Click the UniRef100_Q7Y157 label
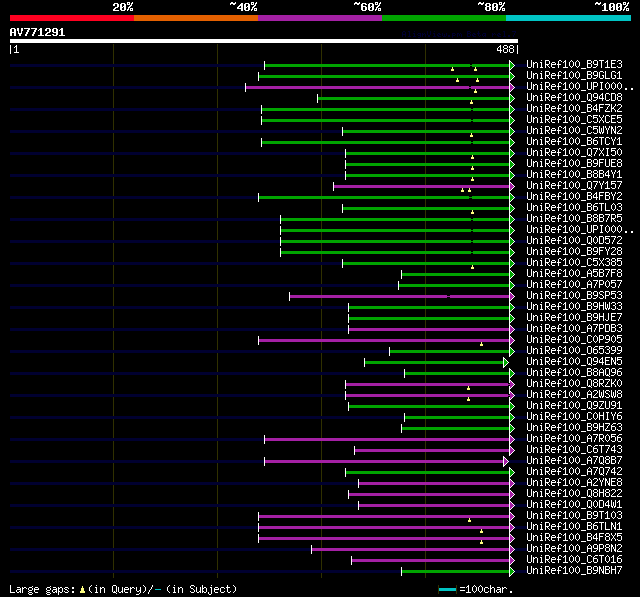This screenshot has height=597, width=640. tap(574, 186)
